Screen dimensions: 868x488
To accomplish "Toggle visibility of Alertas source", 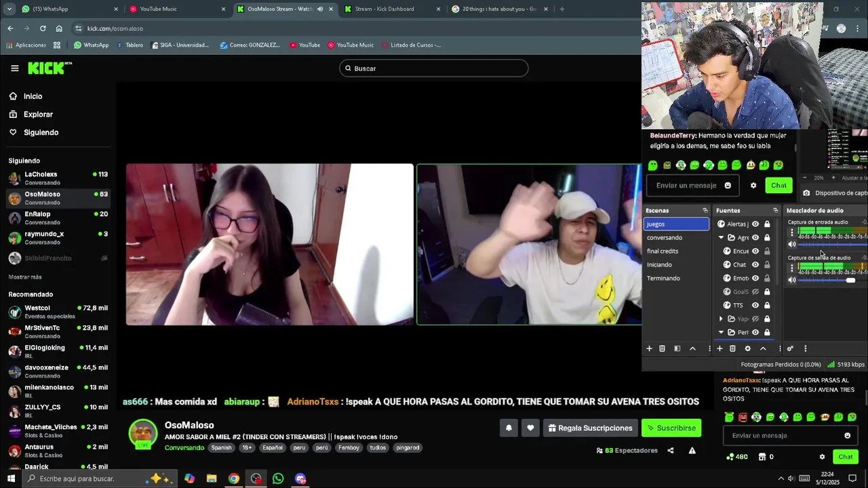I will tap(755, 224).
